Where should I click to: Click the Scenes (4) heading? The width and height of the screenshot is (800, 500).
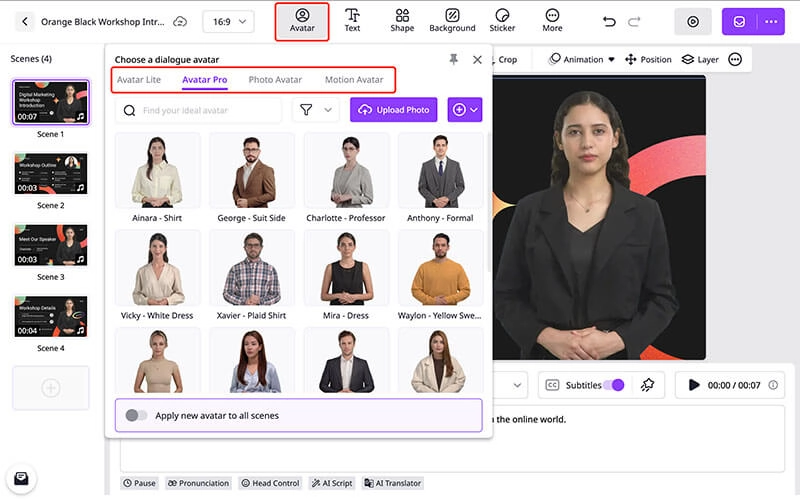31,59
